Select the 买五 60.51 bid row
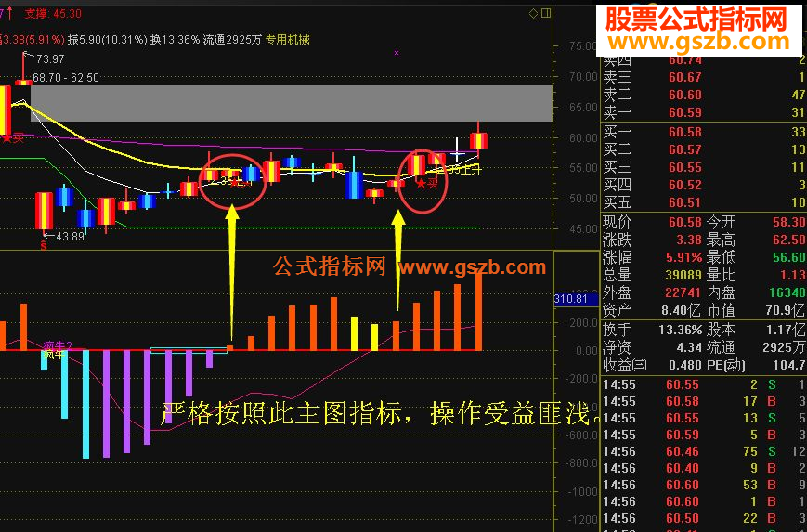Image resolution: width=807 pixels, height=532 pixels. (704, 202)
